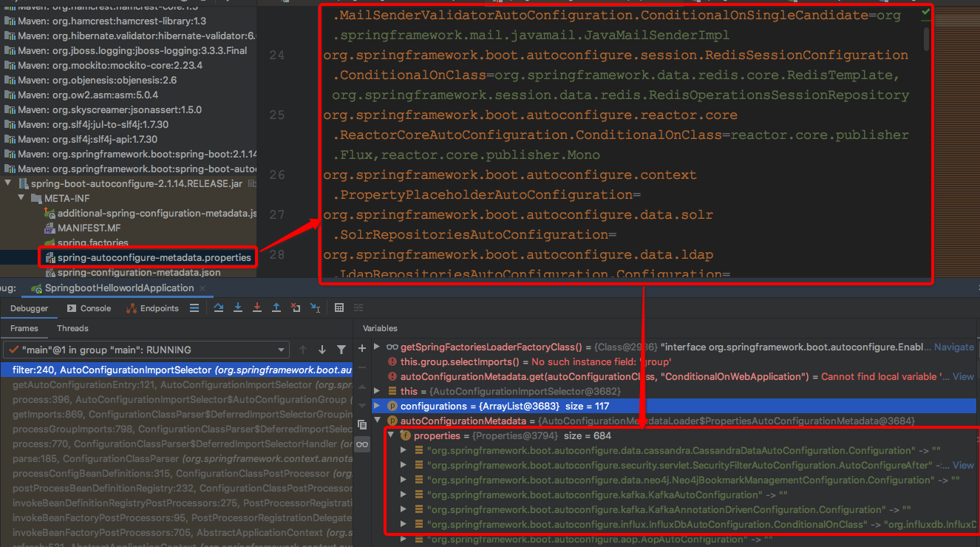Expand the KafkaAutoConfiguration entry
Screen dimensions: 980x547
(x=404, y=495)
